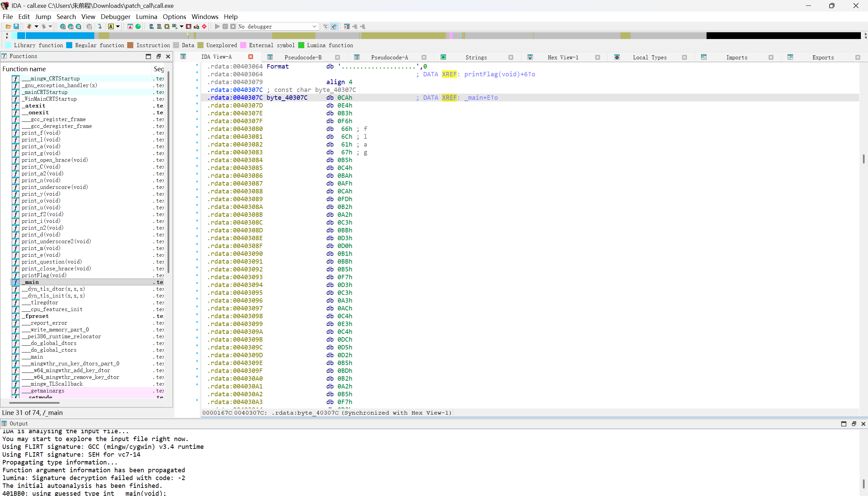Click the open file folder icon
The image size is (868, 496).
click(8, 26)
